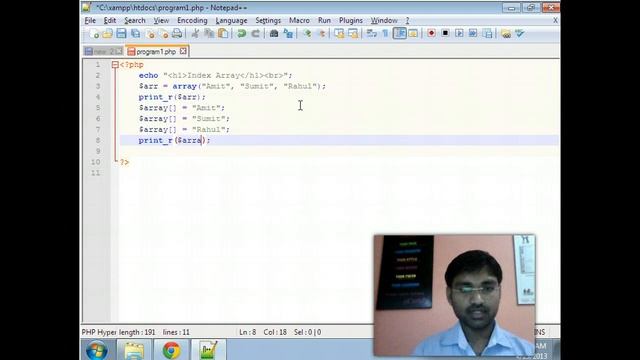Click the spell-check checkmark toolbar icon
This screenshot has height=360, width=640.
pos(520,34)
